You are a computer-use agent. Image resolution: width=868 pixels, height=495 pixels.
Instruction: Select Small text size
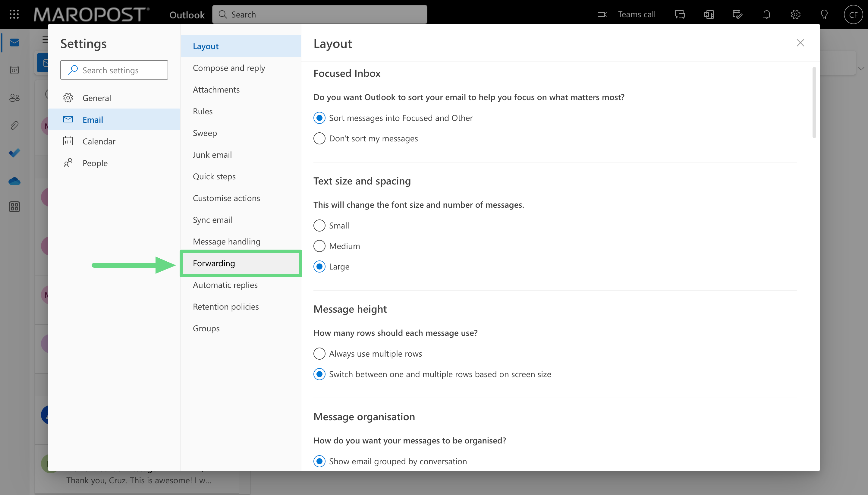[319, 225]
